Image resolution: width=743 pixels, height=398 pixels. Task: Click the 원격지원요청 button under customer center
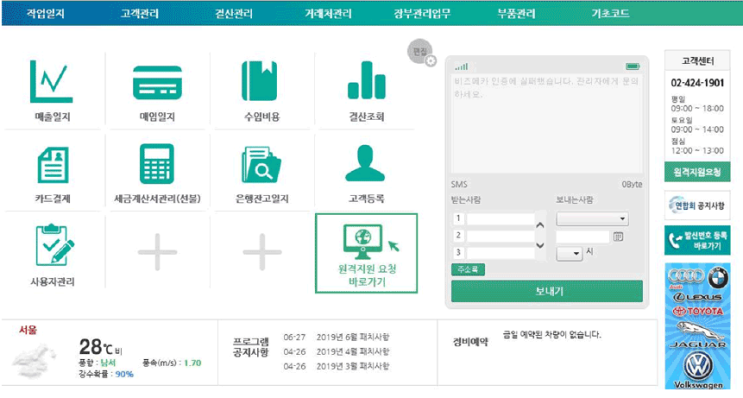tap(697, 172)
